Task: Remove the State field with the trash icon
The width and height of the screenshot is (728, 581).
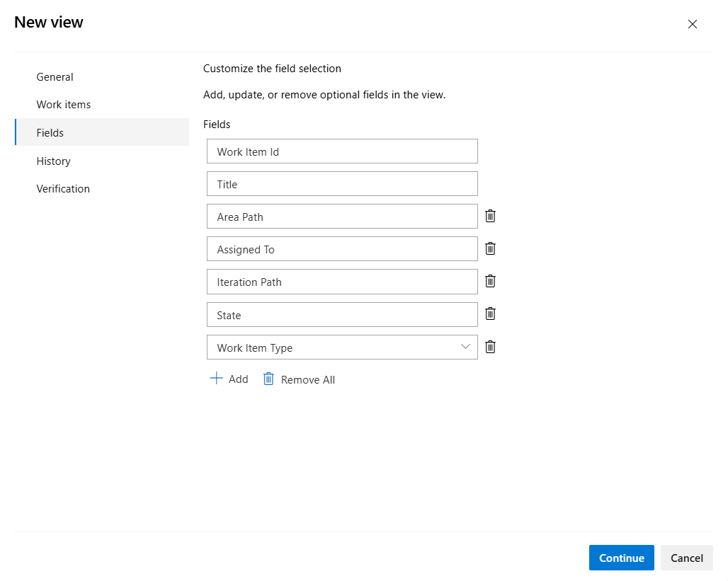Action: click(x=490, y=313)
